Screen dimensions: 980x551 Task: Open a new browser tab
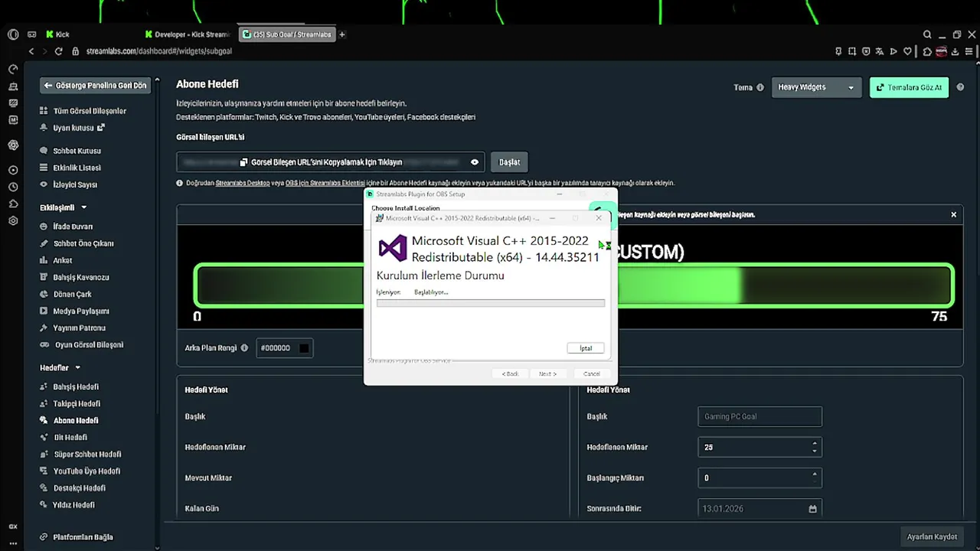tap(342, 34)
